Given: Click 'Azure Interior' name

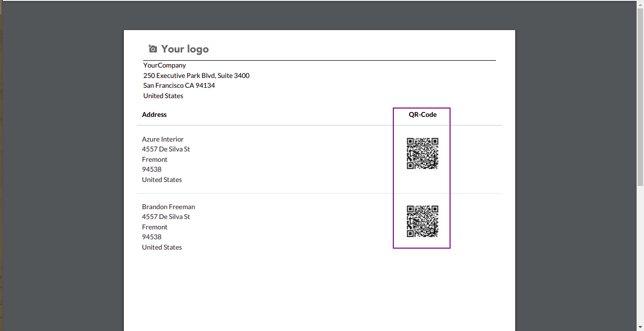Looking at the screenshot, I should point(163,139).
